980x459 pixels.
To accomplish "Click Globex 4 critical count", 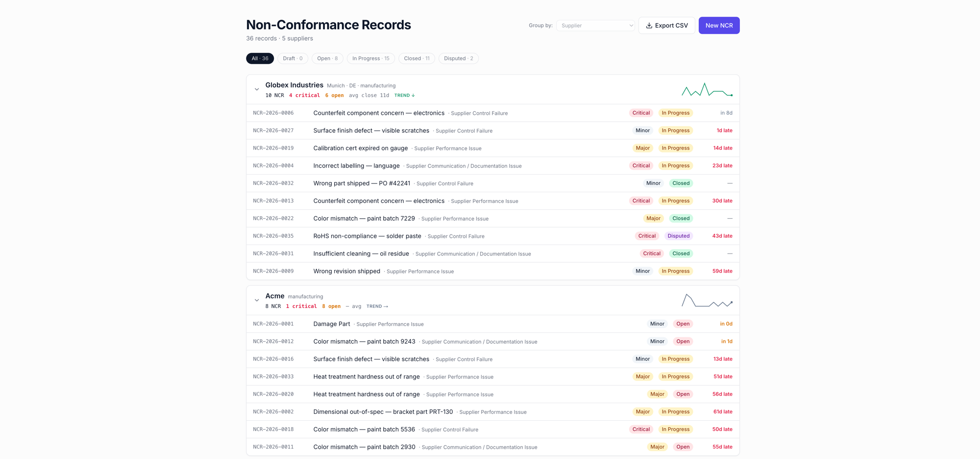I will [x=304, y=96].
